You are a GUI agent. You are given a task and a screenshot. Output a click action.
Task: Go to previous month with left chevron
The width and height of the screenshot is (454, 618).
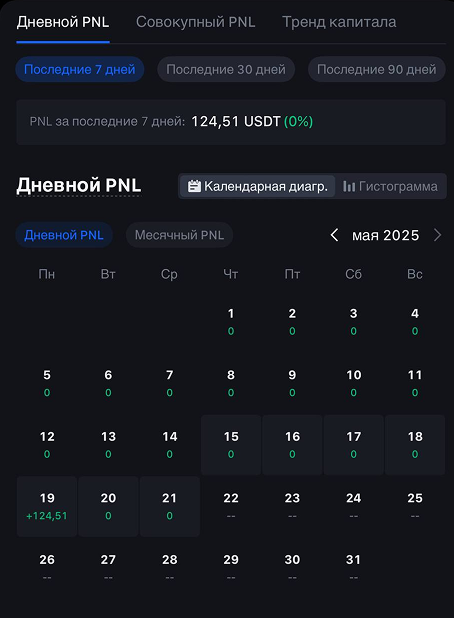click(x=334, y=235)
